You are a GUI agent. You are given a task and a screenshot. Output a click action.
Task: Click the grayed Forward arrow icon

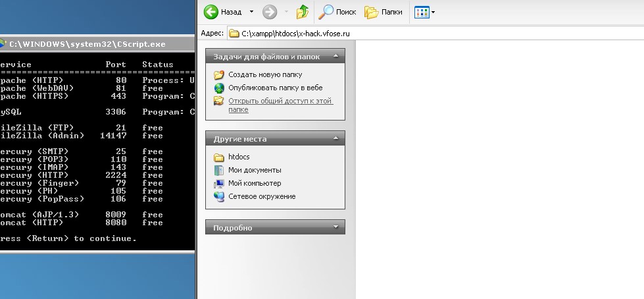(x=270, y=12)
